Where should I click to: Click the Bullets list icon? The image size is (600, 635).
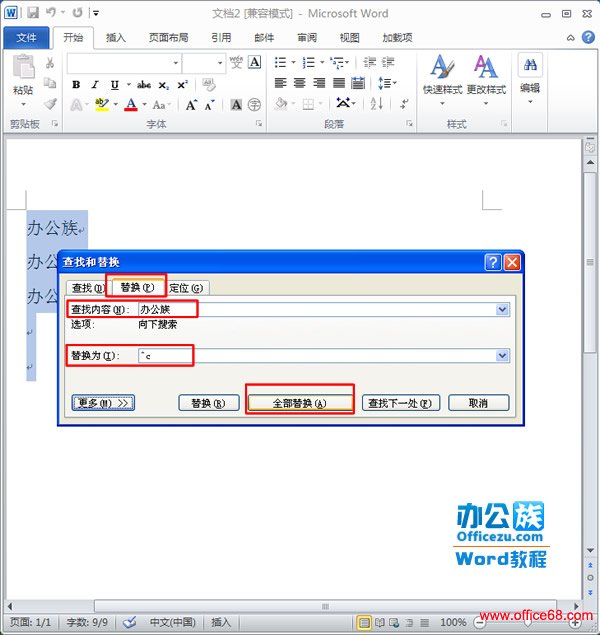pos(280,62)
